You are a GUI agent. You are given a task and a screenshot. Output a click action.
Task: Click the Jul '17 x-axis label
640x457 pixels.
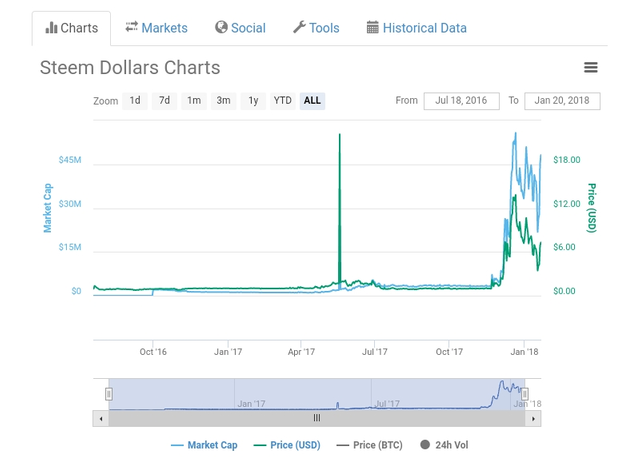click(375, 352)
